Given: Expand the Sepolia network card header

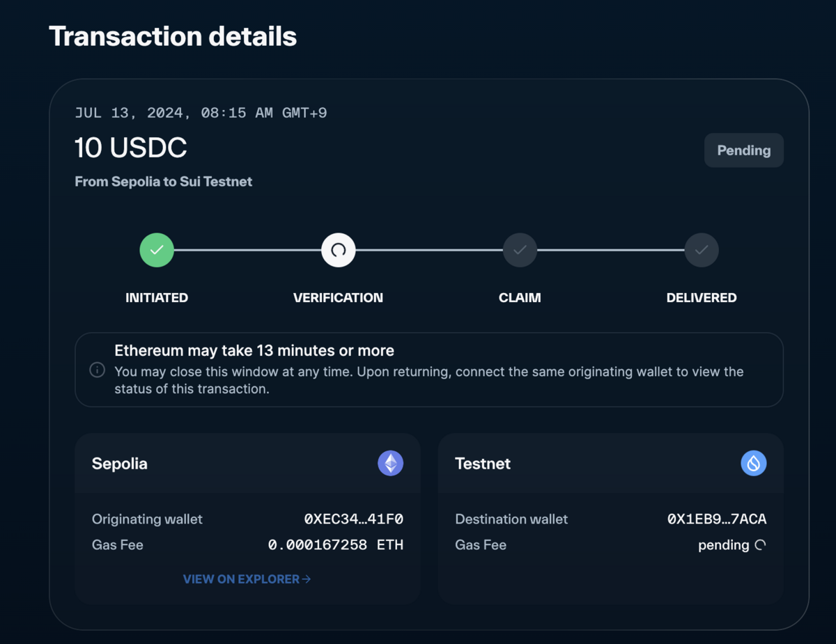Looking at the screenshot, I should point(247,463).
